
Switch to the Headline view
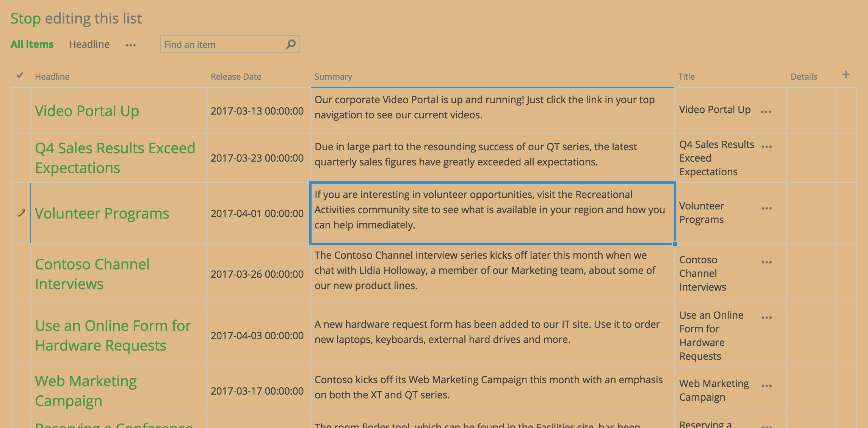tap(89, 44)
